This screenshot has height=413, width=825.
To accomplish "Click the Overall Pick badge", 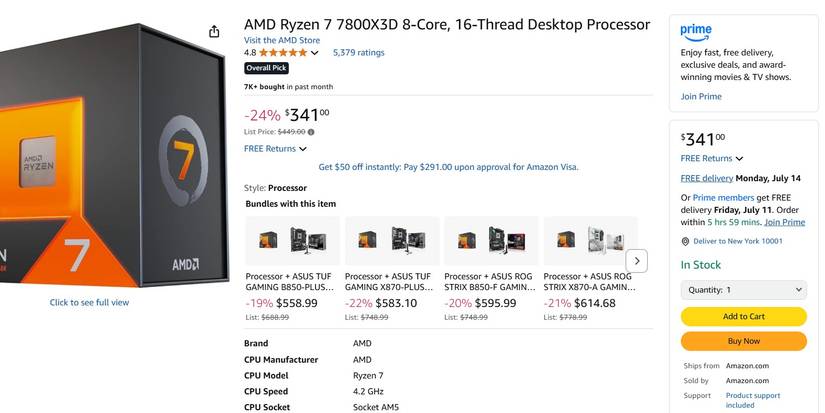I will (x=266, y=68).
